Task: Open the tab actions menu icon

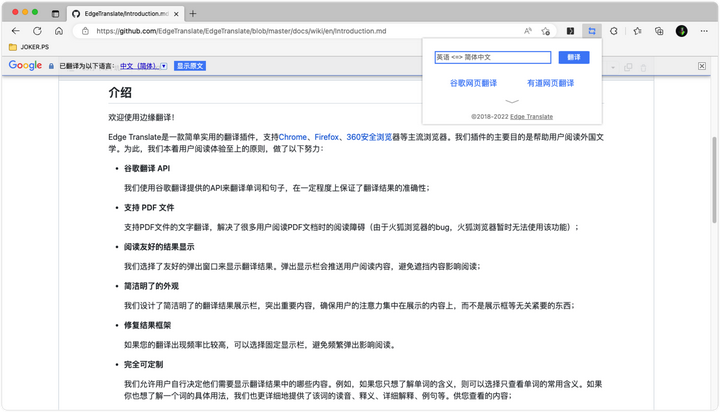Action: tap(56, 13)
